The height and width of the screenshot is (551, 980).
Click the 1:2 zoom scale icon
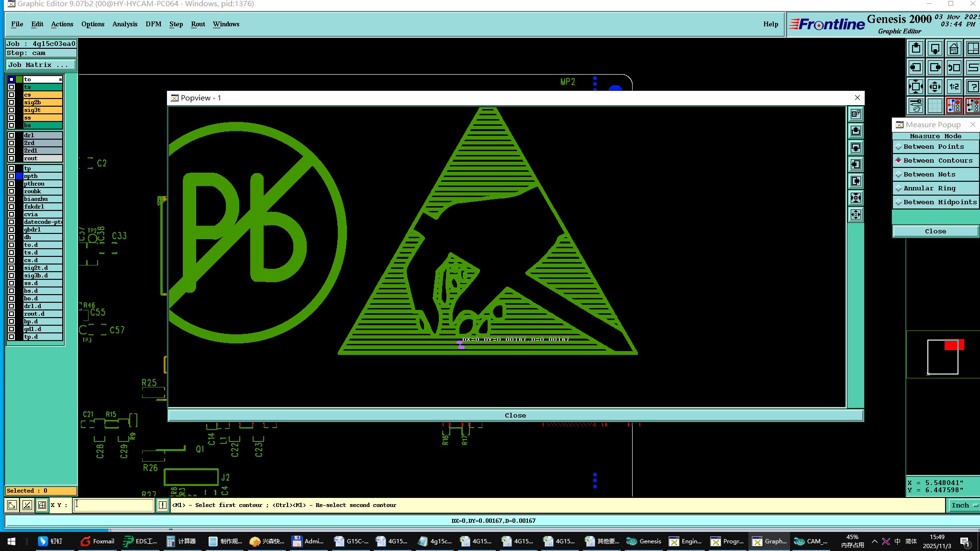(x=954, y=87)
